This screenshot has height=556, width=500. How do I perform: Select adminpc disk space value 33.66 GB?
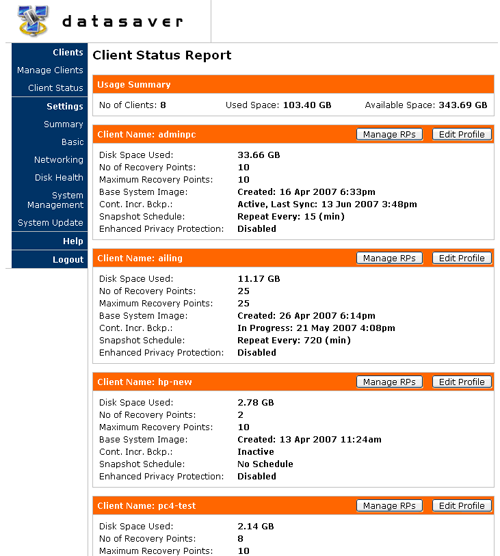coord(259,155)
